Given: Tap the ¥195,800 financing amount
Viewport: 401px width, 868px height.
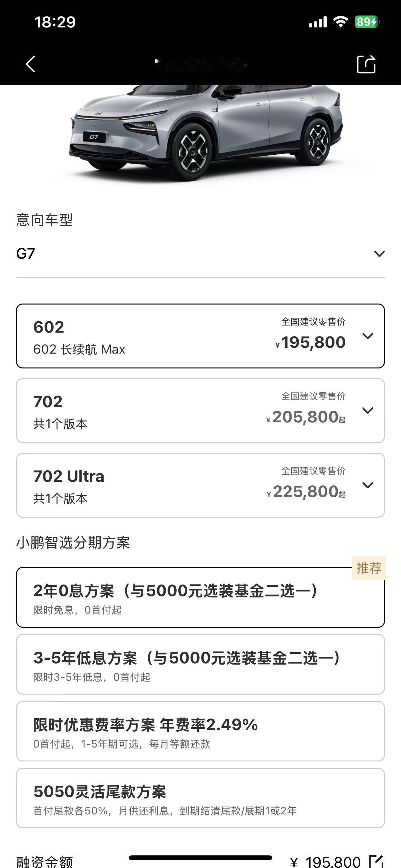Looking at the screenshot, I should pyautogui.click(x=325, y=862).
